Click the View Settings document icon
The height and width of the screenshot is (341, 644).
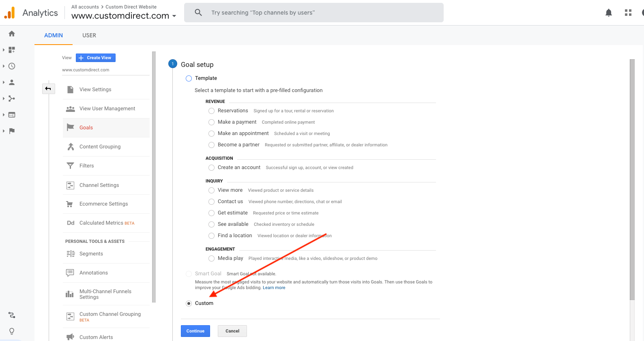coord(71,90)
